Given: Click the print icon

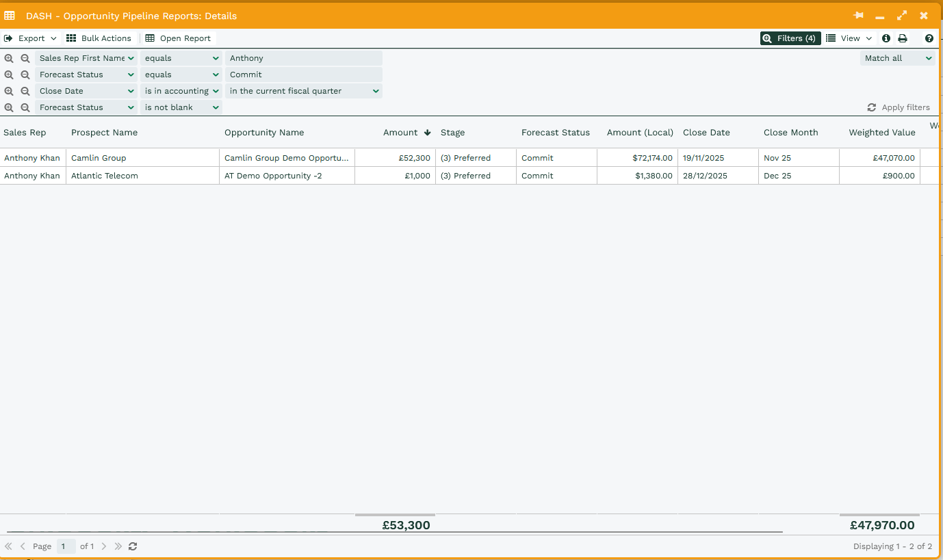Looking at the screenshot, I should 903,38.
